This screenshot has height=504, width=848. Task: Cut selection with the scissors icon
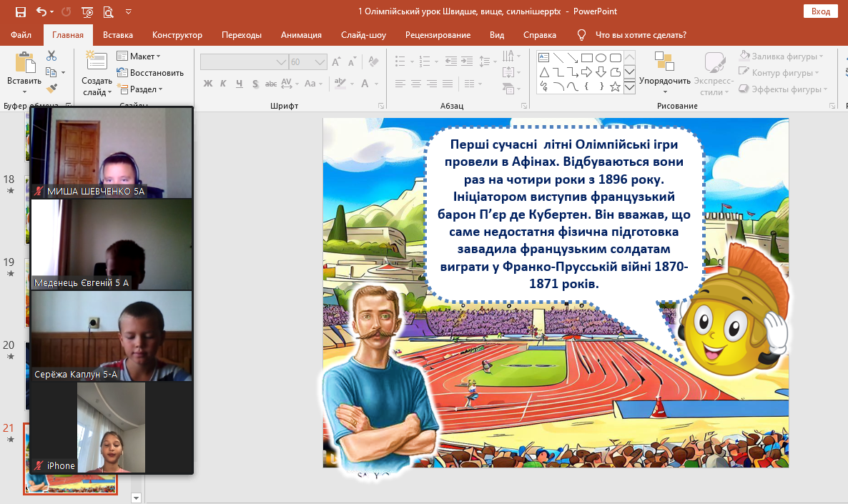51,56
